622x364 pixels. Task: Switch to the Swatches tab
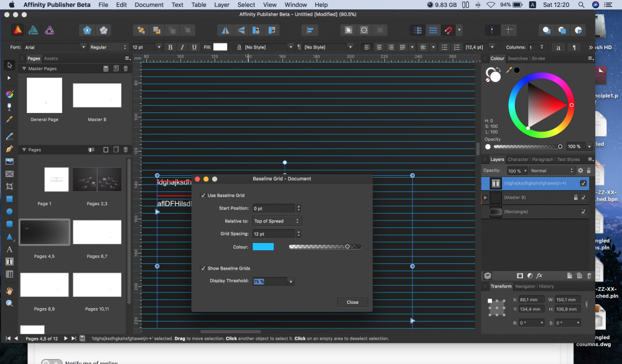(x=518, y=58)
